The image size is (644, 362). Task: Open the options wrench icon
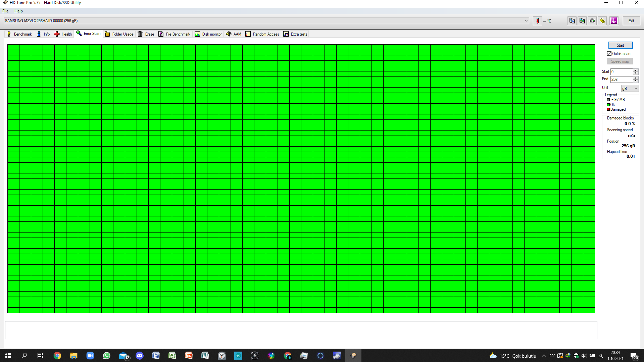(x=602, y=21)
